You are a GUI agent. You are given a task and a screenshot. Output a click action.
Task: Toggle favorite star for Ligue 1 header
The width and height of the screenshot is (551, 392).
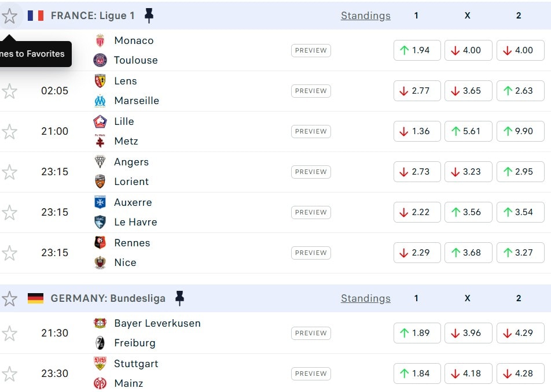coord(9,16)
